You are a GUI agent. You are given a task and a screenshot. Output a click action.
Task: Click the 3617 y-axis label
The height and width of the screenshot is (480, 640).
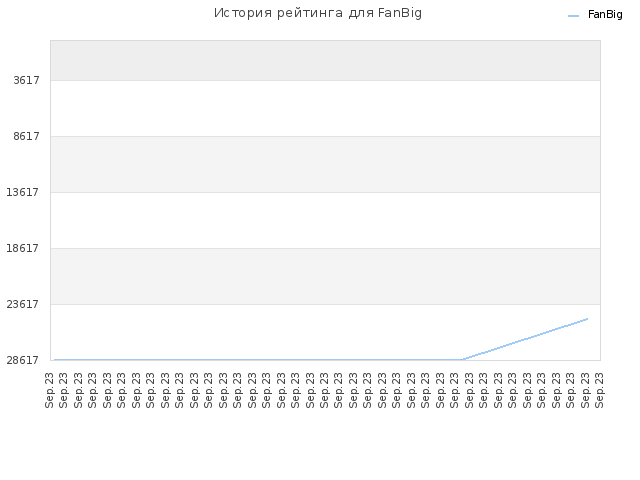coord(27,80)
